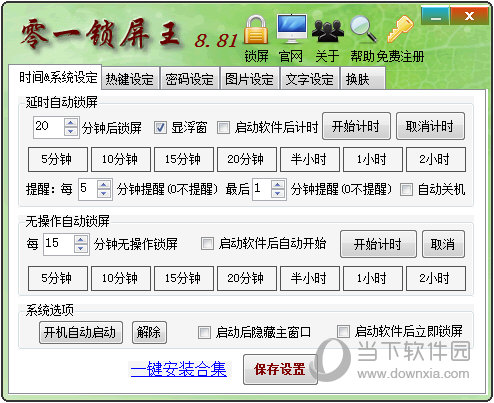Choose 5分钟 preset in 延时自动锁屏
This screenshot has width=494, height=403.
pos(58,159)
